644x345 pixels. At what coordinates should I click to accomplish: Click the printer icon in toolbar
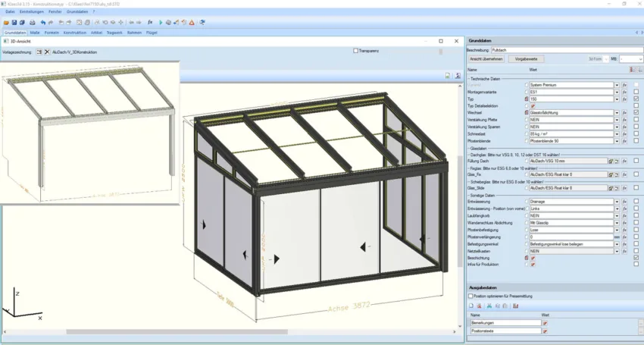[x=32, y=23]
